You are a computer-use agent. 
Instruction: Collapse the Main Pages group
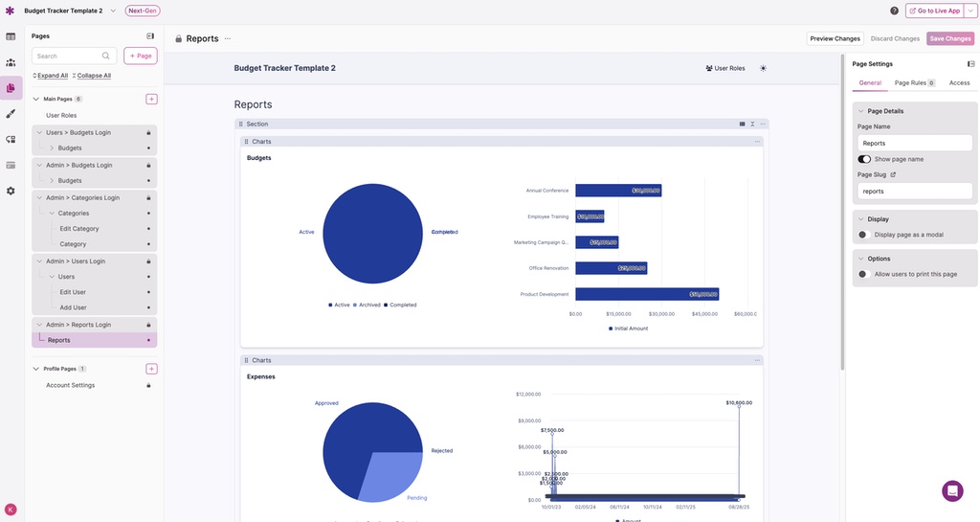tap(36, 99)
